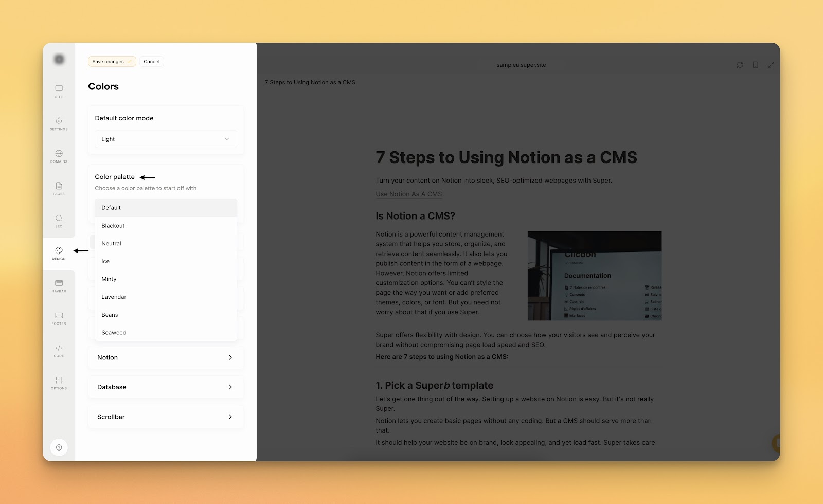Open the Settings gear in sidebar
The height and width of the screenshot is (504, 823).
click(x=59, y=123)
